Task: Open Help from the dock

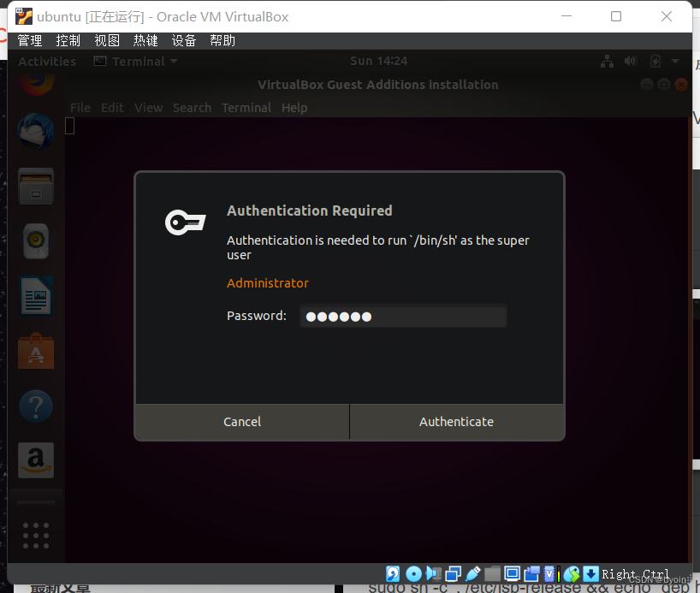Action: pyautogui.click(x=36, y=406)
